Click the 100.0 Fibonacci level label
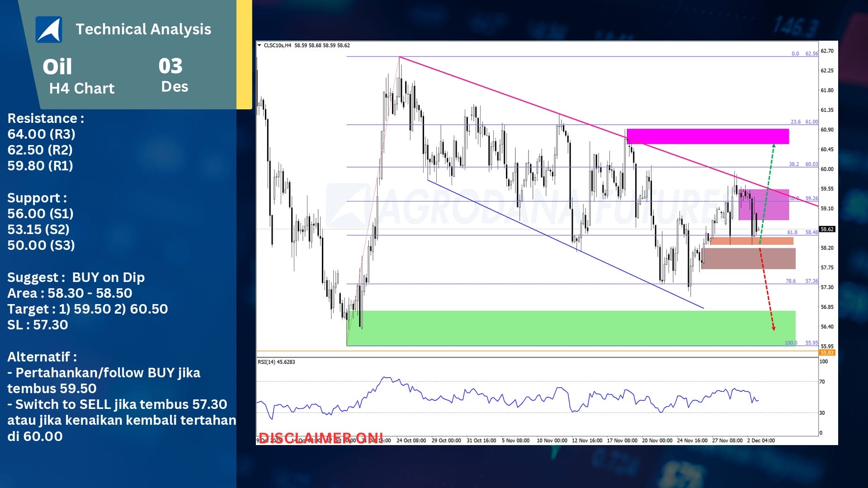Screen dimensions: 868x488 (x=791, y=343)
